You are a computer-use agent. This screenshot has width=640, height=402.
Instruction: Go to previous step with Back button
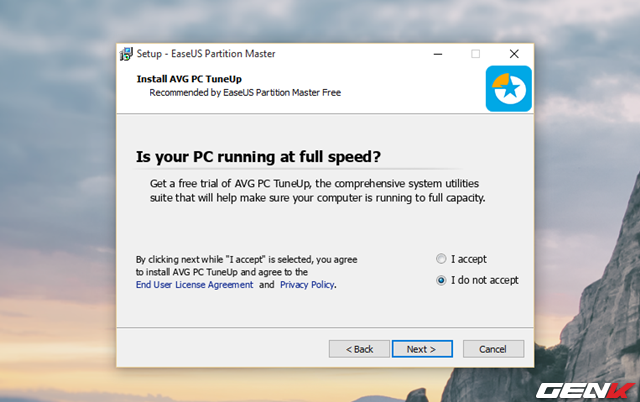point(359,349)
